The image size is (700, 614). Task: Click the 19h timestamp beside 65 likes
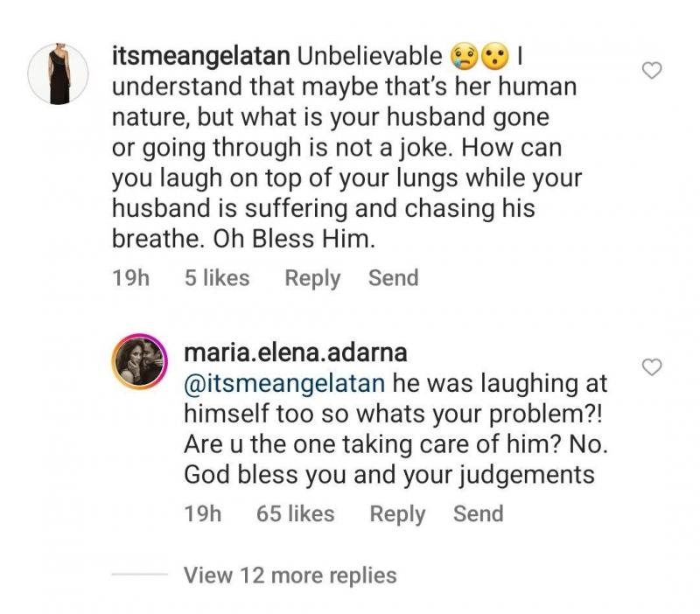click(x=204, y=513)
